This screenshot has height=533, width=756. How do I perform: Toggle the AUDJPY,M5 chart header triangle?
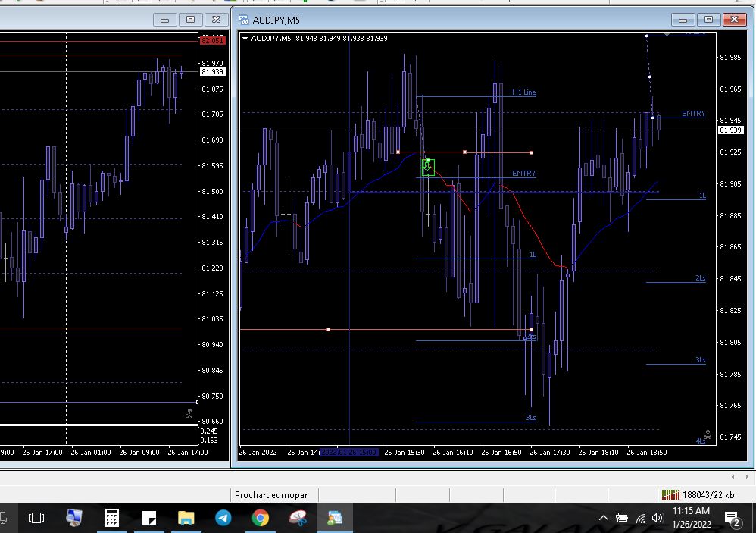tap(245, 39)
